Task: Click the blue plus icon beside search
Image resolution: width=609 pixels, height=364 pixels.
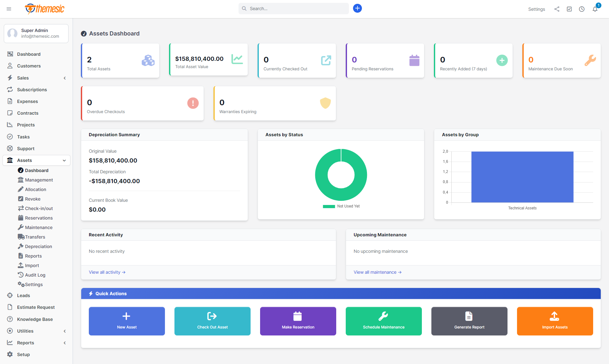Action: coord(357,8)
